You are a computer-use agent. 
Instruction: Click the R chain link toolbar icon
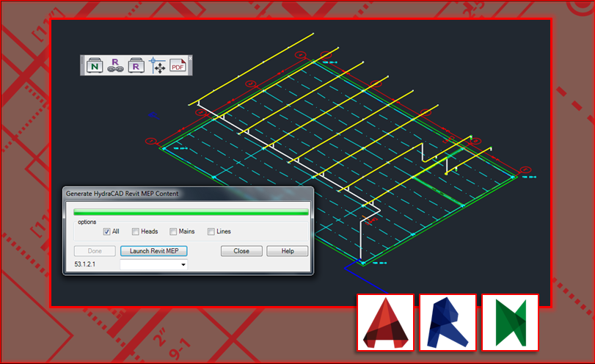coord(114,65)
